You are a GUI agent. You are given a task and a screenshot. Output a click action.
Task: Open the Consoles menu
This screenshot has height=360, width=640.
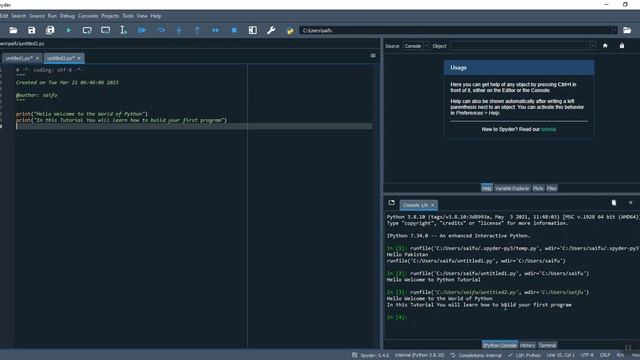point(88,16)
